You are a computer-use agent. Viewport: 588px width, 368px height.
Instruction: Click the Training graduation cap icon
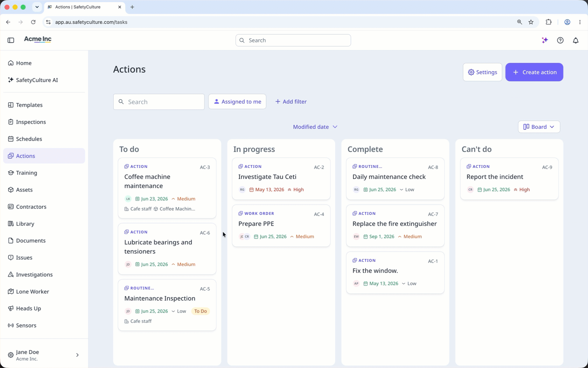(11, 173)
